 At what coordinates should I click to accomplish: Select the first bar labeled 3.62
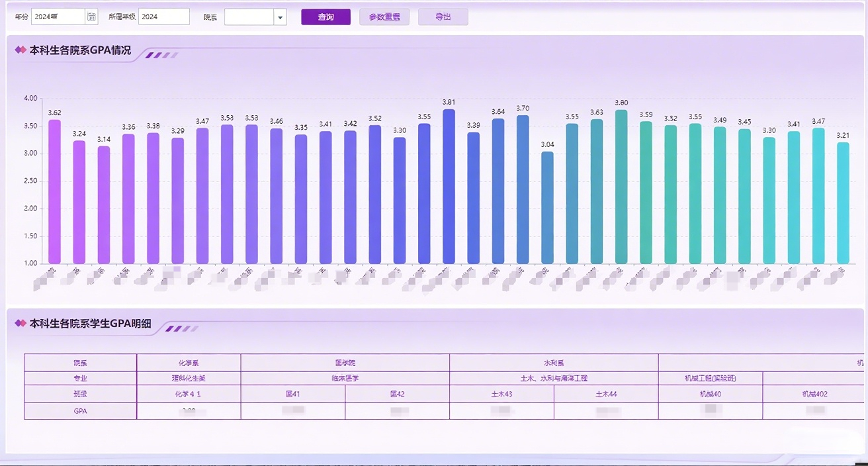pyautogui.click(x=54, y=192)
